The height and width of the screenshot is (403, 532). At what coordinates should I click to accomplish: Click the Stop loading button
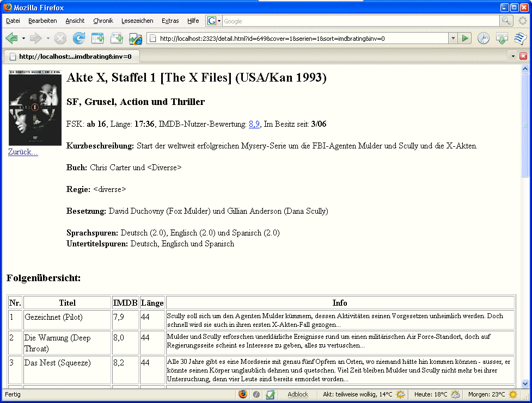[x=60, y=38]
